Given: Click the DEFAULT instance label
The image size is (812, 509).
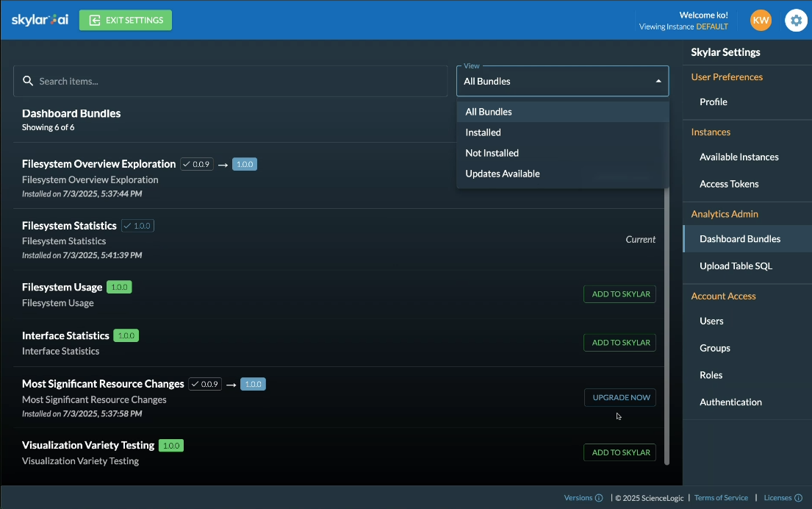Looking at the screenshot, I should click(712, 27).
